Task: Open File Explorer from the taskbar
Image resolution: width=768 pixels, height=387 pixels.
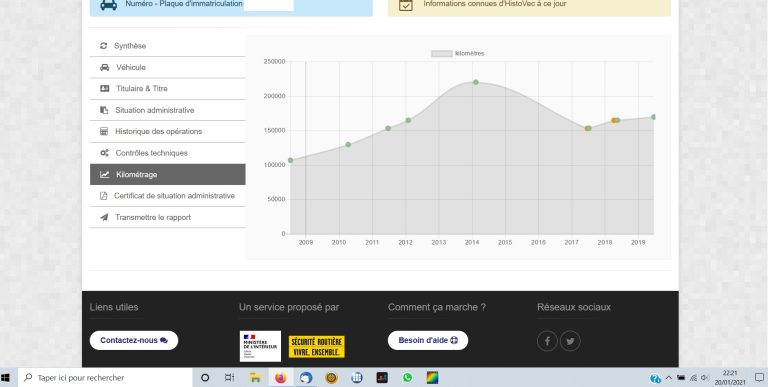Action: click(x=255, y=378)
